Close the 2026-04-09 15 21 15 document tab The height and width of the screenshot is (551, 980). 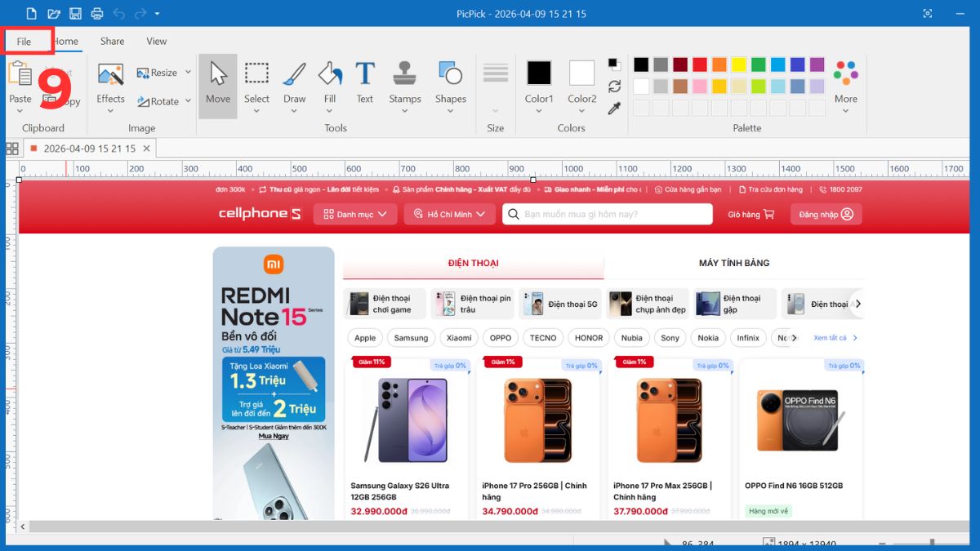coord(147,149)
